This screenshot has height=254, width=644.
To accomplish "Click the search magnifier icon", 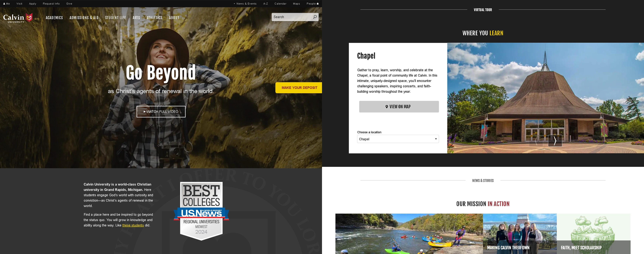I will [x=315, y=16].
